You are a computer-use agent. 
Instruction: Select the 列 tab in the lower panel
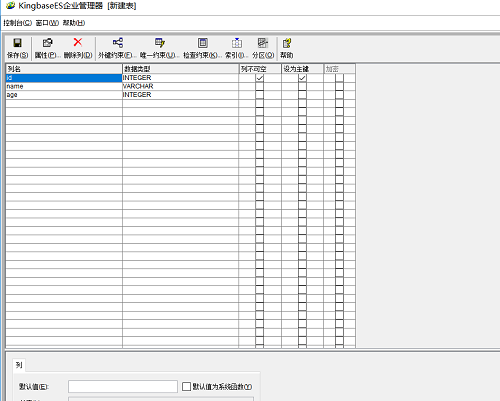pos(19,365)
